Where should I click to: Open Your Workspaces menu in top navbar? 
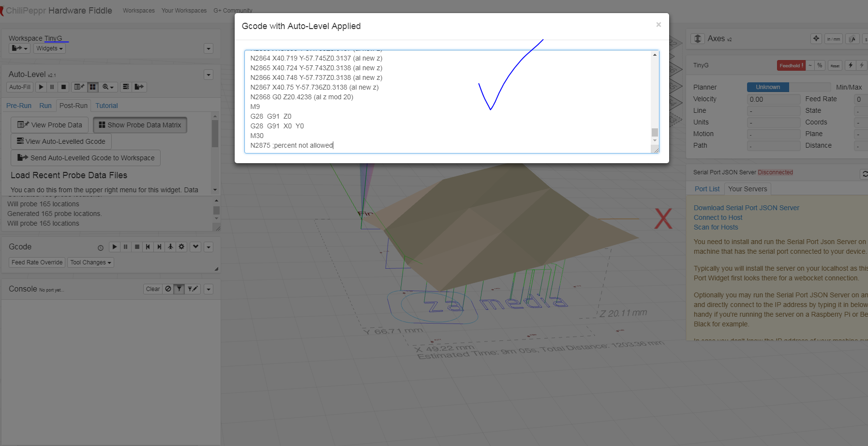[184, 11]
